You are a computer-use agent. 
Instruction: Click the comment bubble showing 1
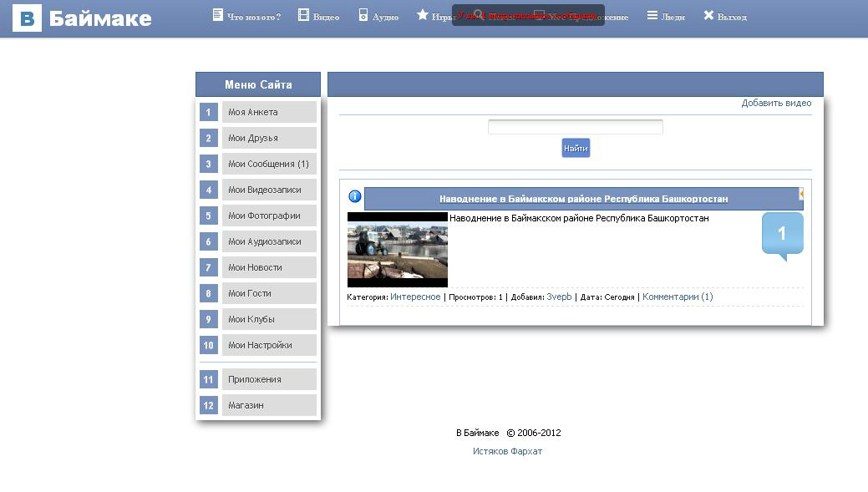click(x=782, y=236)
